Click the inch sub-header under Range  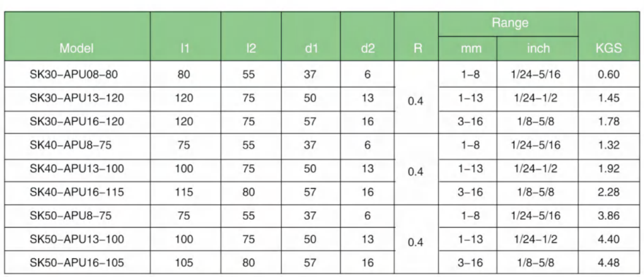click(x=537, y=49)
